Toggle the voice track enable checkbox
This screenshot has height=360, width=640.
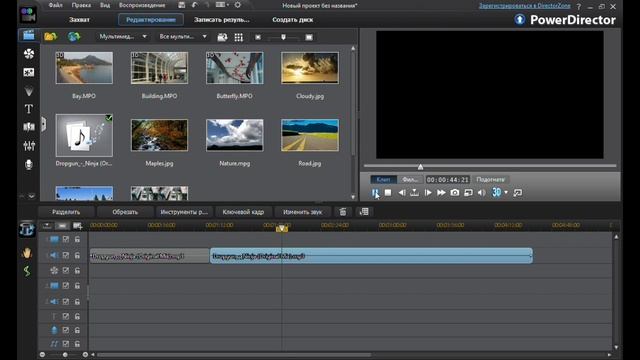[66, 330]
